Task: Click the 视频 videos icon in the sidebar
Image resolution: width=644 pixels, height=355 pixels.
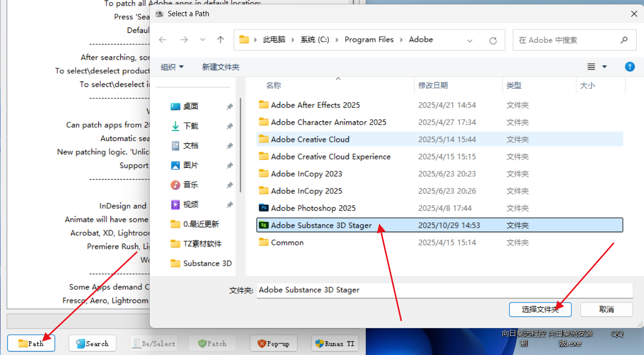Action: [x=175, y=205]
